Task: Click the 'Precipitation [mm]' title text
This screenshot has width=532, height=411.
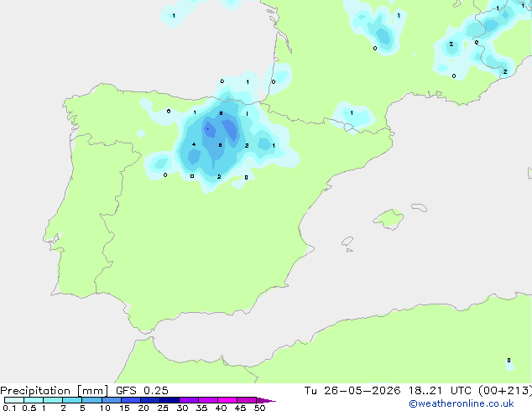Action: coord(55,391)
